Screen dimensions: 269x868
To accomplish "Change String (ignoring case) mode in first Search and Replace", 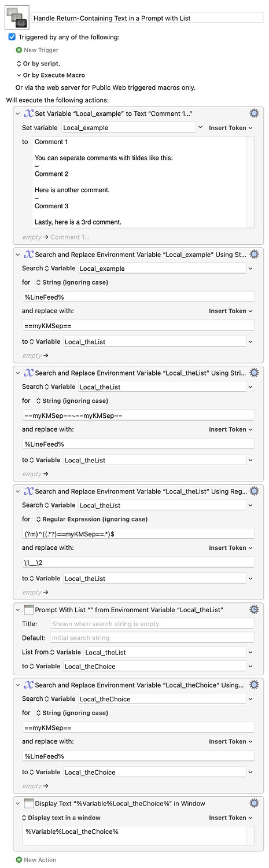I will point(72,282).
